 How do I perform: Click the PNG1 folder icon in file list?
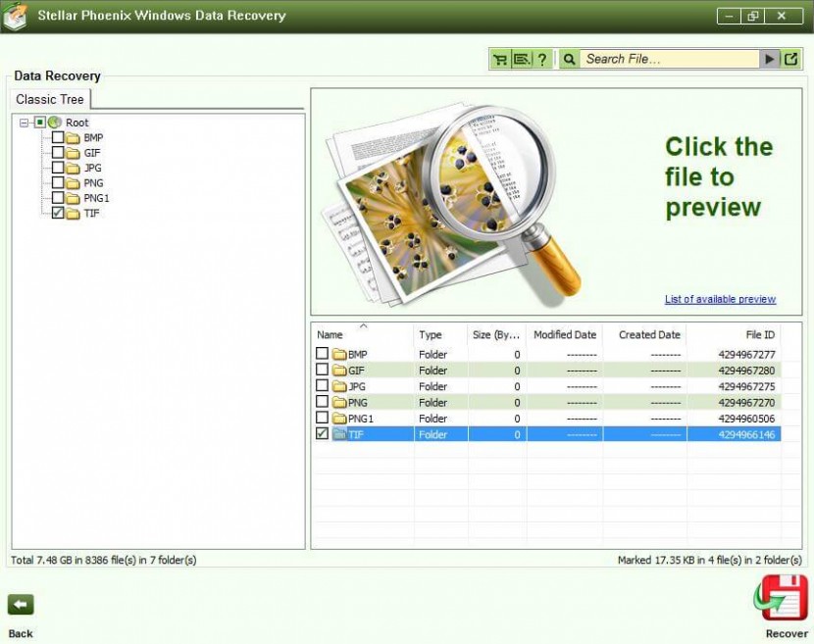tap(339, 419)
